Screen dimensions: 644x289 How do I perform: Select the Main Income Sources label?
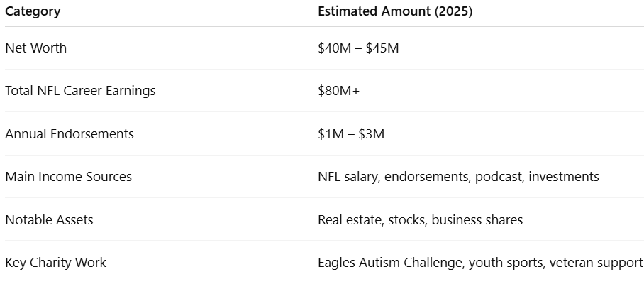68,177
